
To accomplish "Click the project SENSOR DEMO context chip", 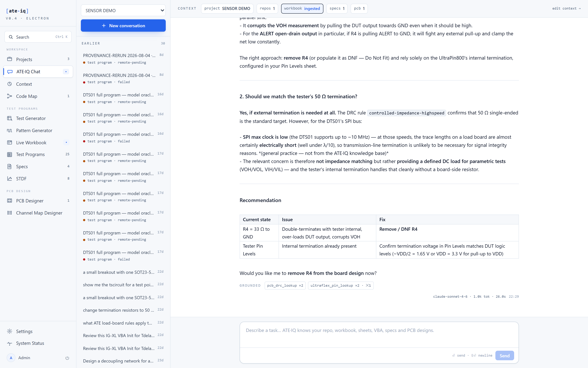I will tap(227, 8).
